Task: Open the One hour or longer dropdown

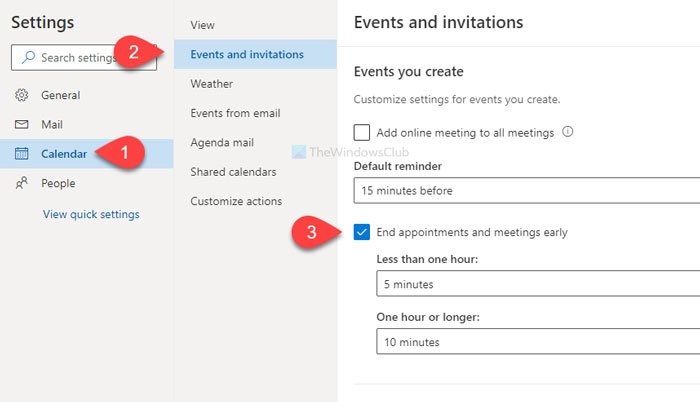Action: 537,342
